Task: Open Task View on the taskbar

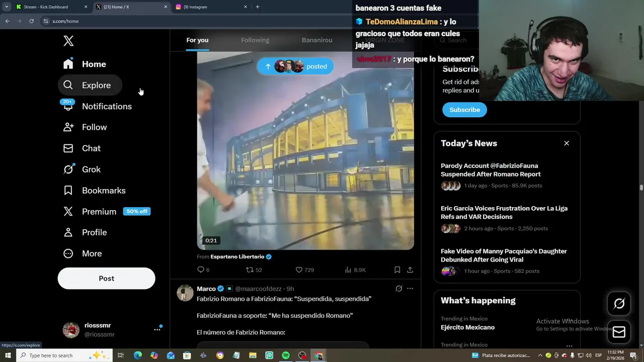Action: [121, 355]
